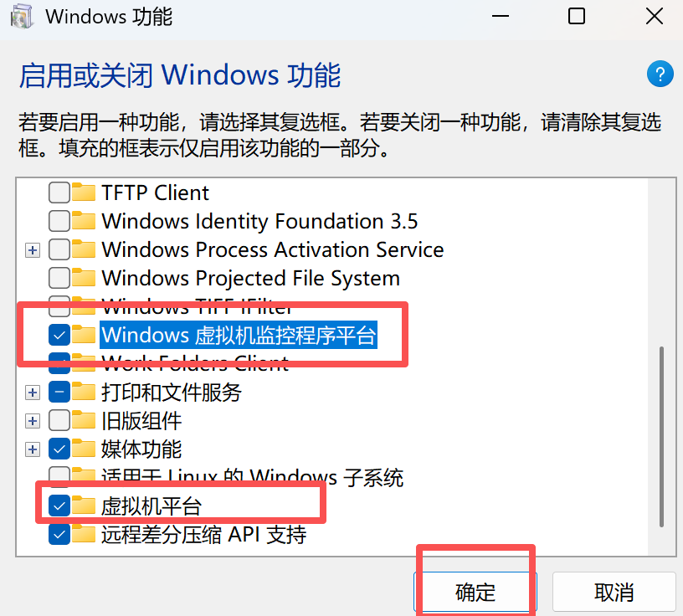Enable Windows Identity Foundation 3.5
The width and height of the screenshot is (683, 616).
coord(59,221)
